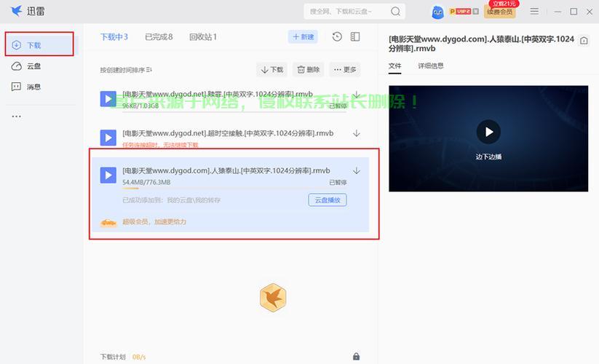
Task: Click the 边下边播 play button
Action: 488,132
